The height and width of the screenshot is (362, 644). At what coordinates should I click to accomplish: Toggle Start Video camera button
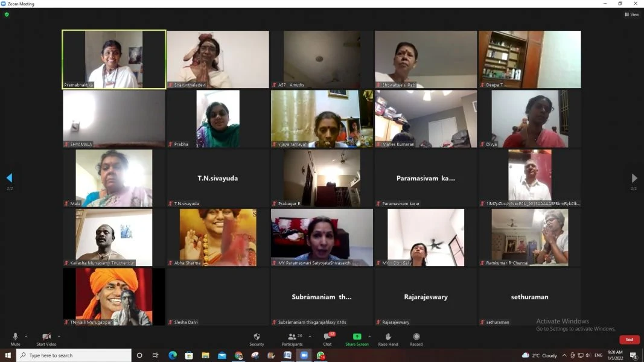click(x=46, y=339)
